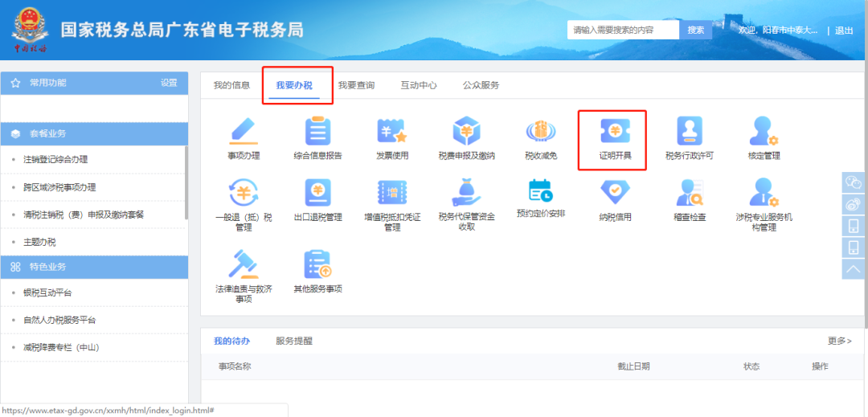Click the welcome username 阳春市中泰大...

(x=790, y=31)
